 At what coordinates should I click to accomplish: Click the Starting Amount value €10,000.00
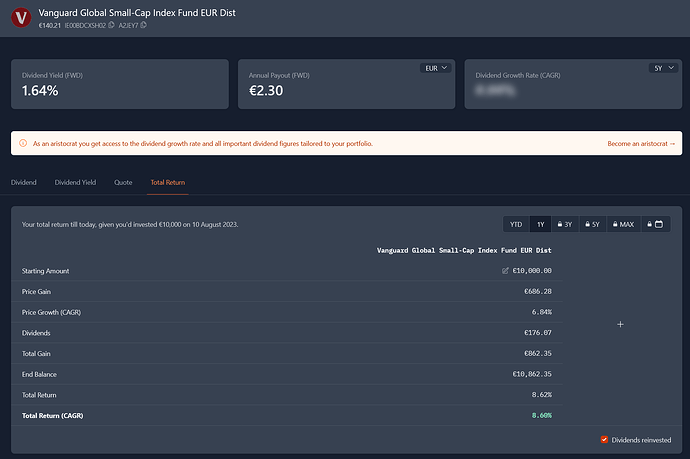532,271
